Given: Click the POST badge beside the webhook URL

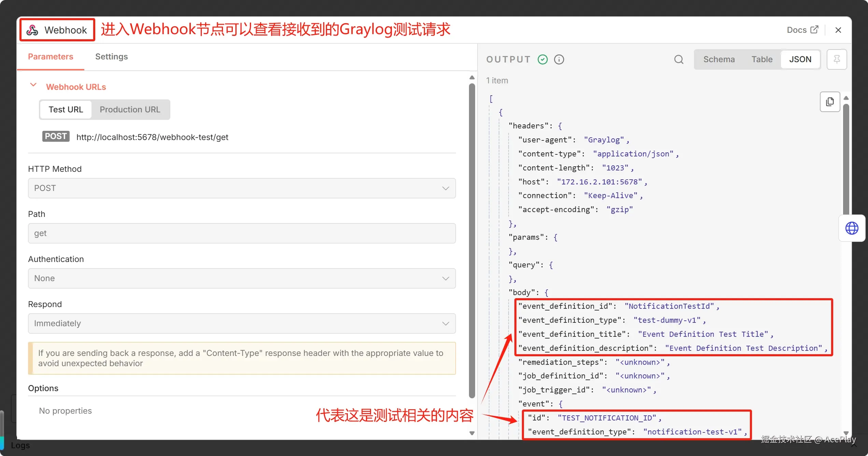Looking at the screenshot, I should (x=56, y=136).
